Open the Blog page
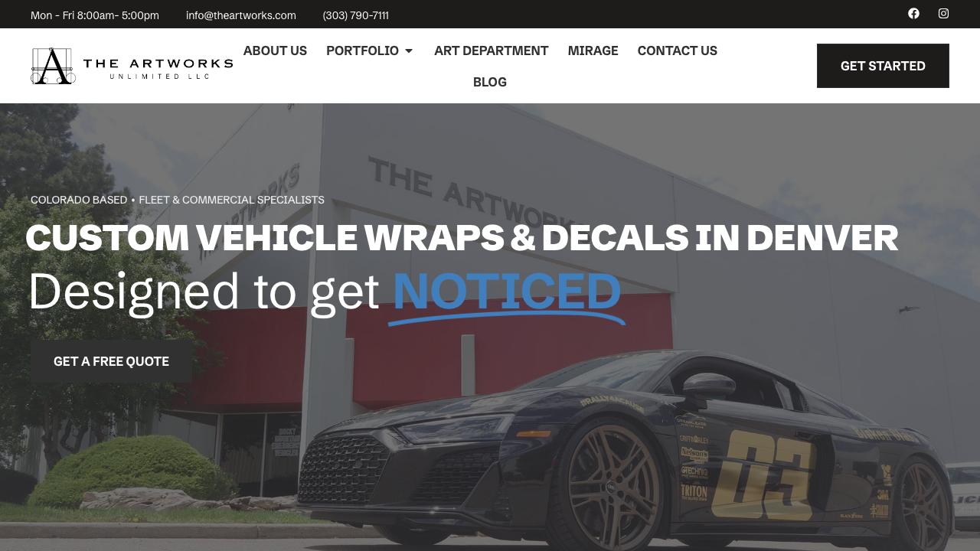 (490, 82)
